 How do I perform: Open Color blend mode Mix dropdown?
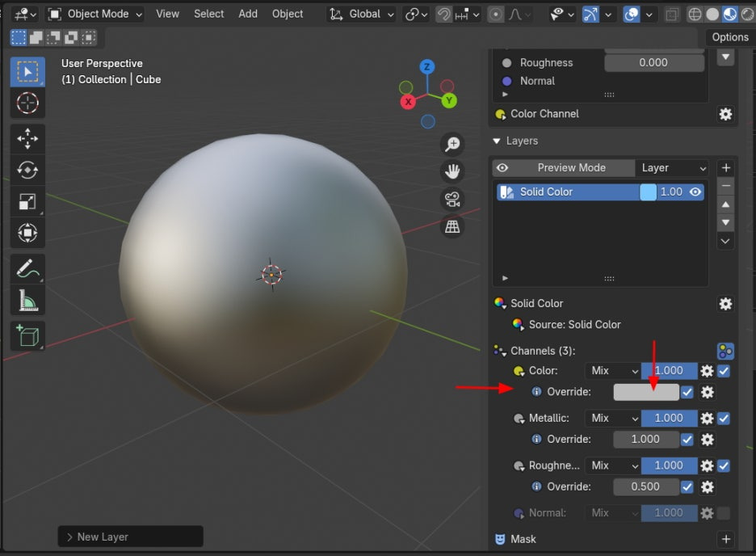pyautogui.click(x=613, y=371)
